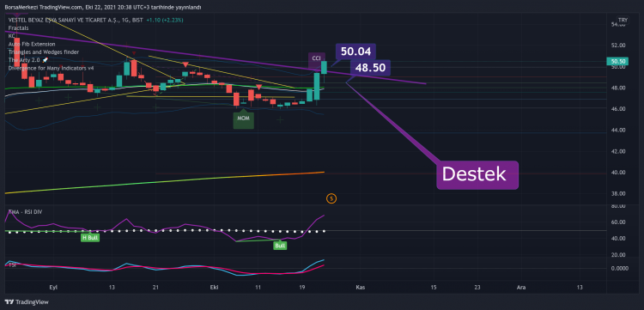This screenshot has height=310, width=644.
Task: Click the Kas month label on time axis
Action: pyautogui.click(x=360, y=288)
